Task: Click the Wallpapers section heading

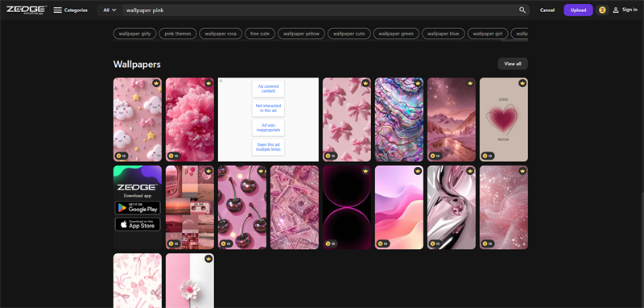Action: pyautogui.click(x=137, y=65)
